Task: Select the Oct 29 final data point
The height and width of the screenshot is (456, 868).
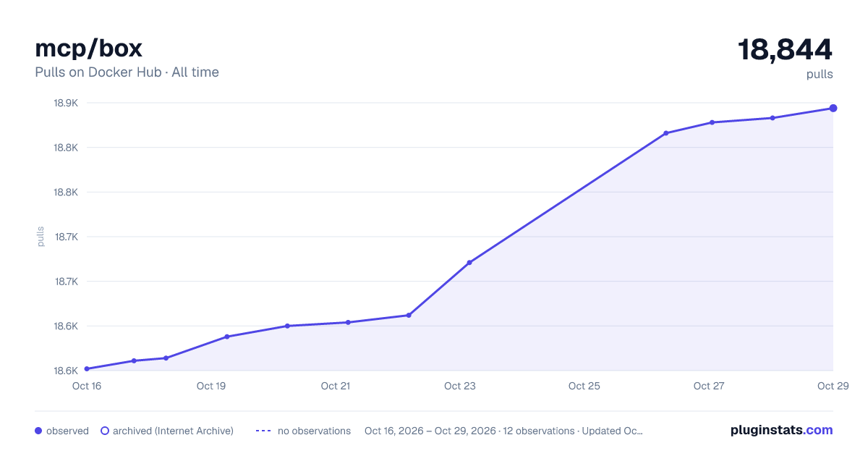Action: [833, 109]
